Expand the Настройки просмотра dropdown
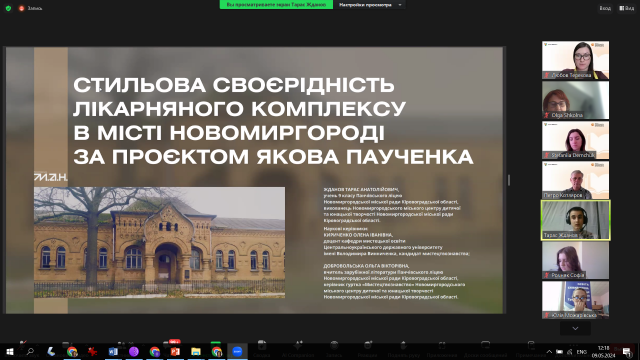Screen dimensions: 640x360 (x=370, y=5)
